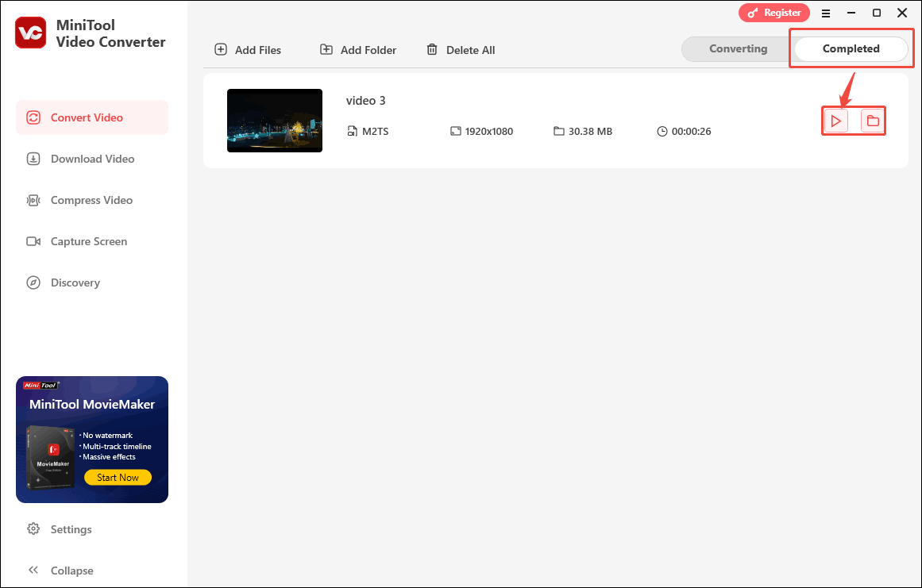
Task: Click the Add Folder icon
Action: point(326,49)
